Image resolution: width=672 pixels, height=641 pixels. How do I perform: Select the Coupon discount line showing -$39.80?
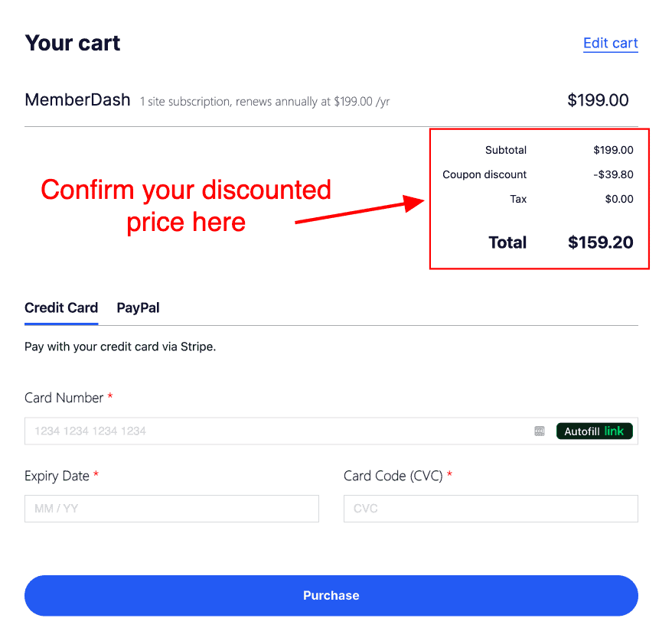tap(536, 174)
